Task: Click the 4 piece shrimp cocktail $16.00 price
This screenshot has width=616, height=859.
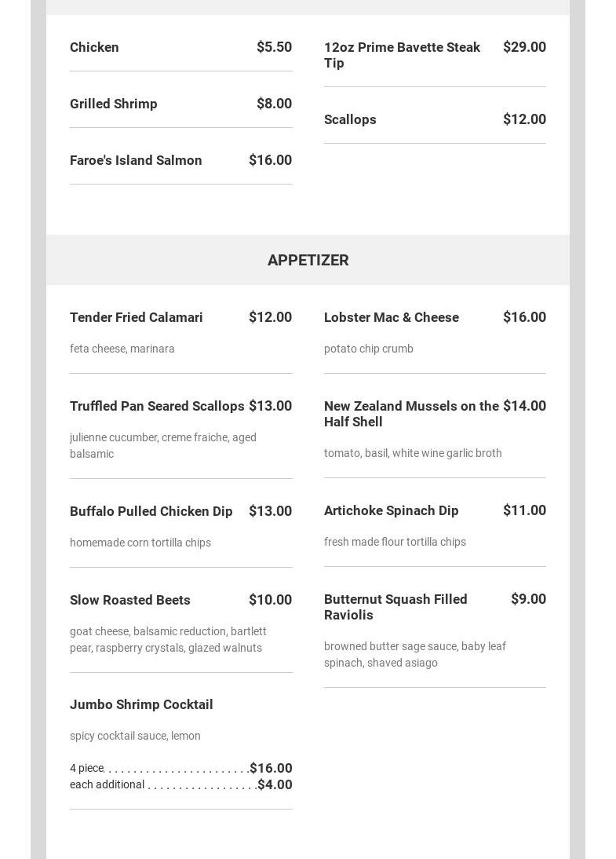Action: (271, 768)
